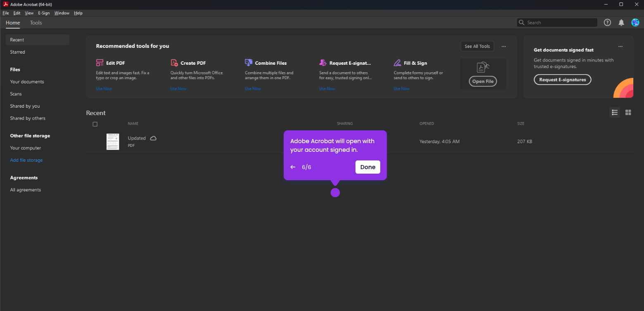Click the Create PDF tool icon
This screenshot has height=311, width=644.
pyautogui.click(x=174, y=63)
